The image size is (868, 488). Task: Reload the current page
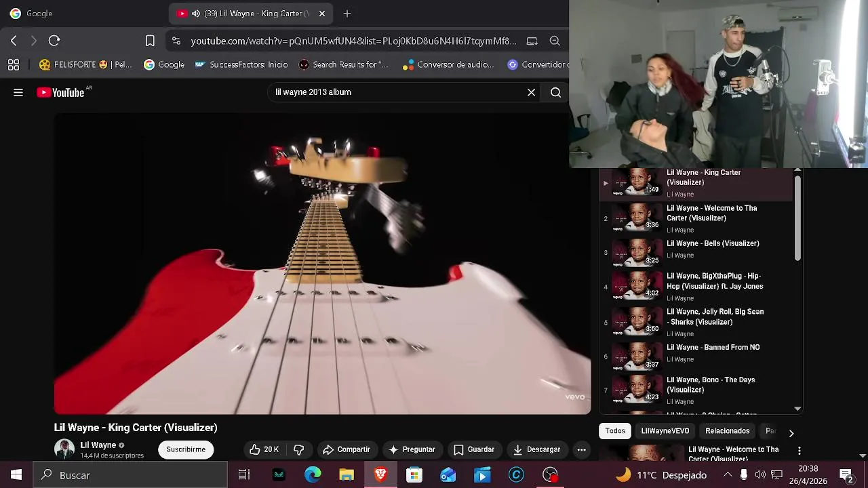tap(54, 41)
